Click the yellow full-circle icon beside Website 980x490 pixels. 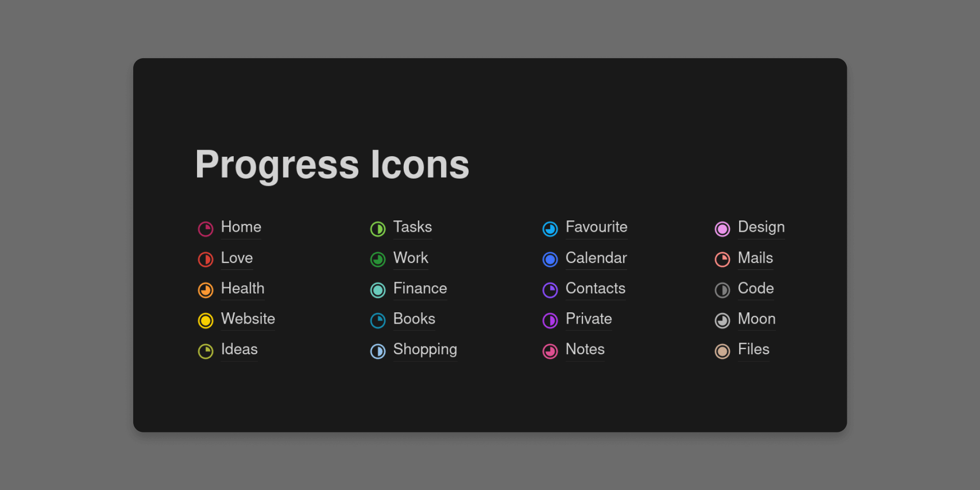click(206, 321)
